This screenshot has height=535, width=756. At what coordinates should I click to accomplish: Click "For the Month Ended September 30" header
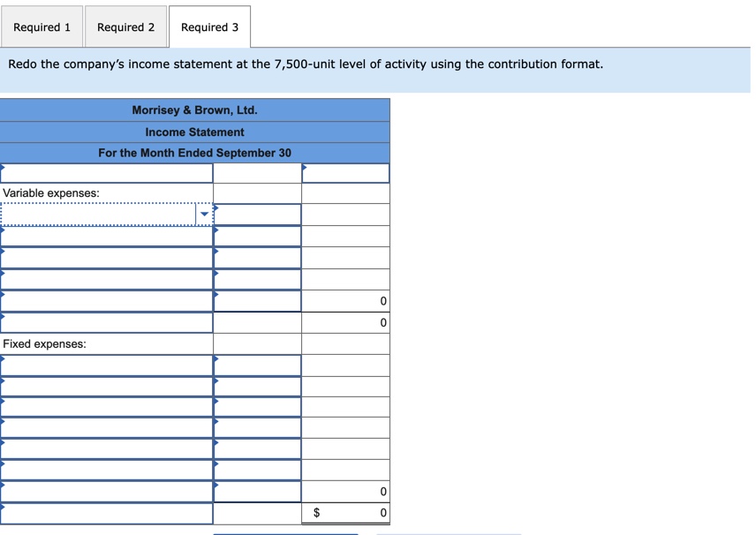tap(195, 153)
